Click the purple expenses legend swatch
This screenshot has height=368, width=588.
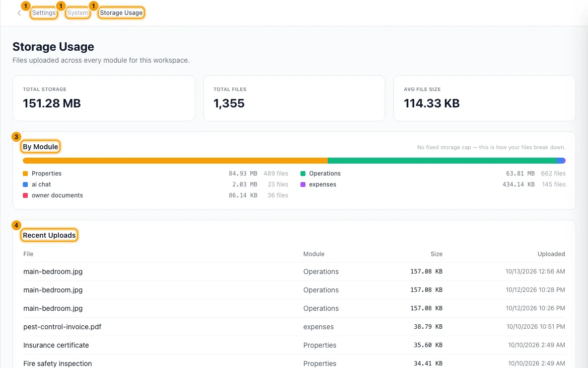(303, 184)
